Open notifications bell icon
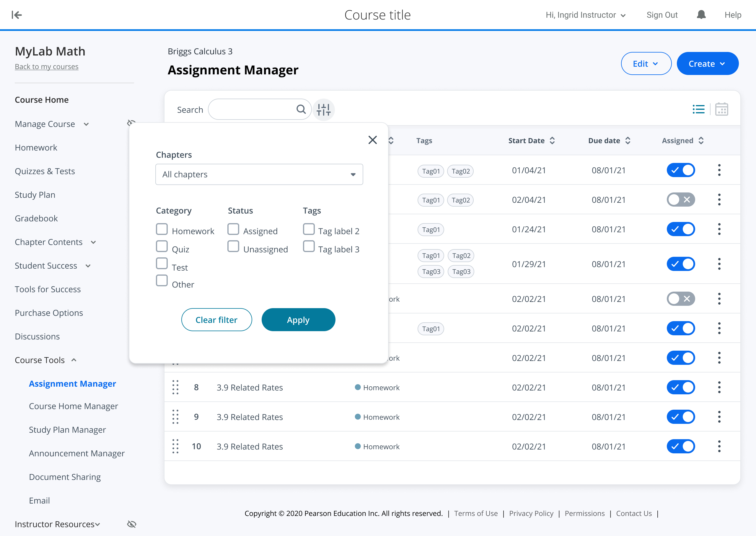The height and width of the screenshot is (536, 756). click(x=701, y=15)
